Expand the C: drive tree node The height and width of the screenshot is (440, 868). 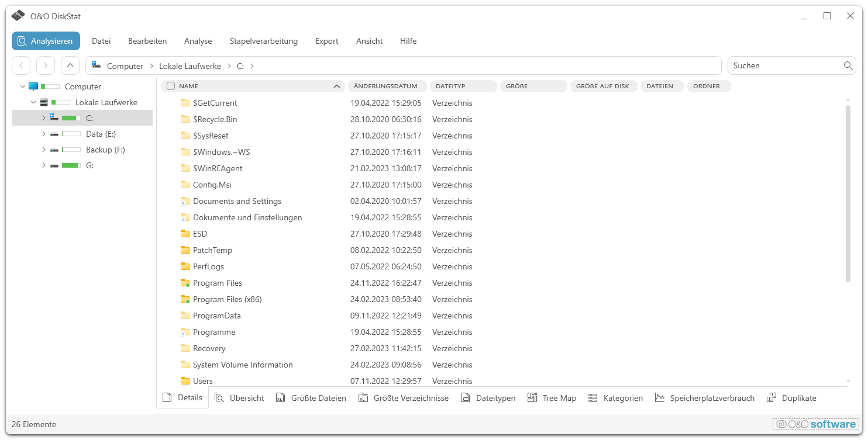pos(44,118)
